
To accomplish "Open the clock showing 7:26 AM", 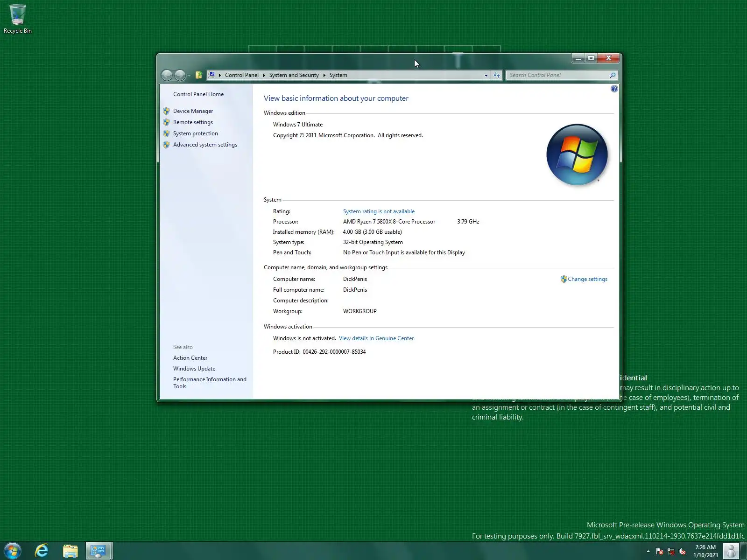I will click(x=705, y=551).
